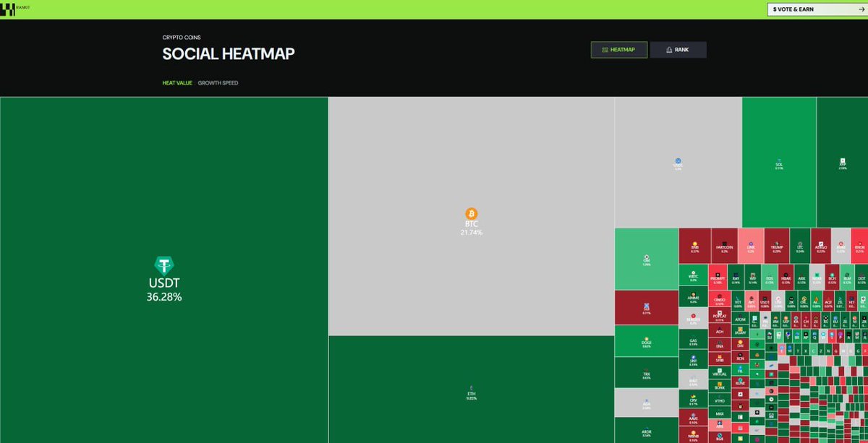
Task: Open the DOT green tile
Action: click(x=861, y=277)
